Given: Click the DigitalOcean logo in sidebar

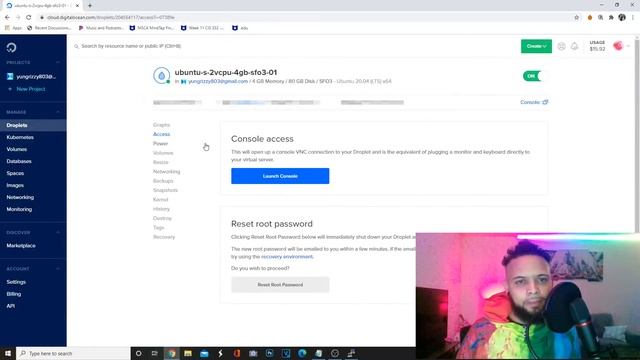Looking at the screenshot, I should (x=11, y=47).
